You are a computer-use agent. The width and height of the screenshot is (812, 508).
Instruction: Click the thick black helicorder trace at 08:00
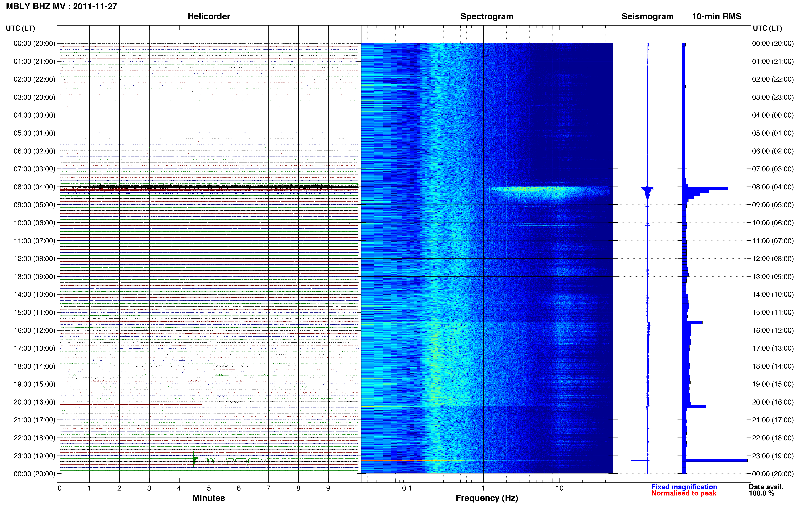[x=209, y=187]
